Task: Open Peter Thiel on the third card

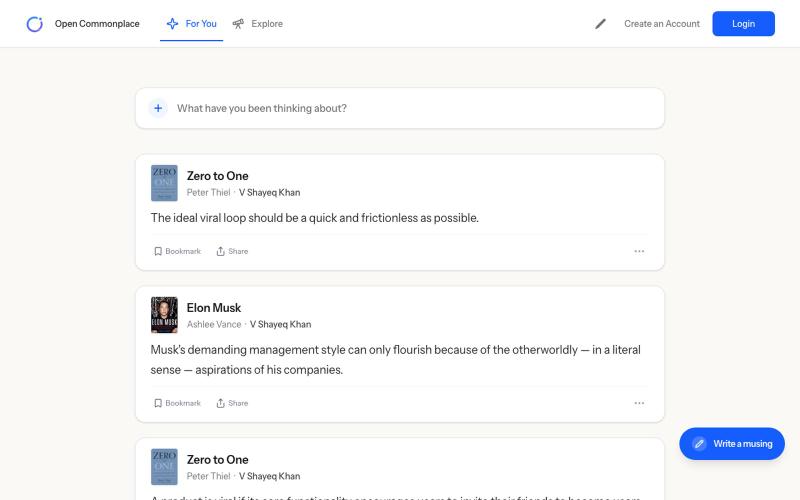Action: coord(208,476)
